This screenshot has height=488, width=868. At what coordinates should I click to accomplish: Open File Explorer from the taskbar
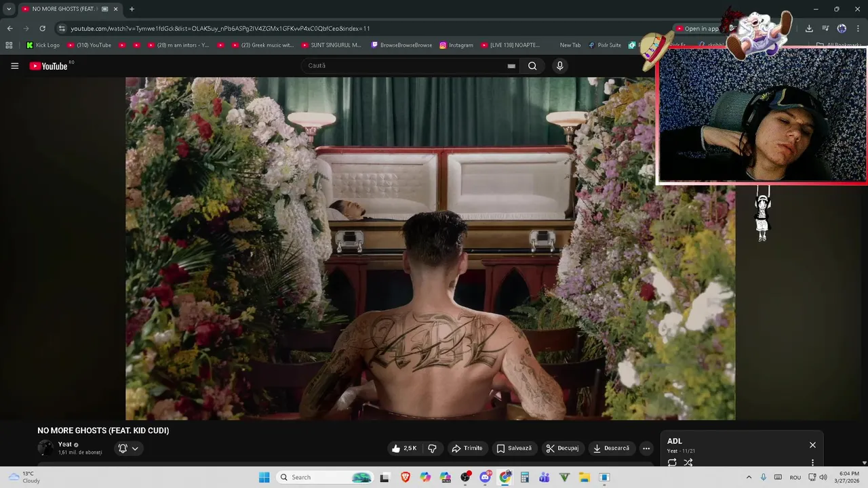[585, 477]
